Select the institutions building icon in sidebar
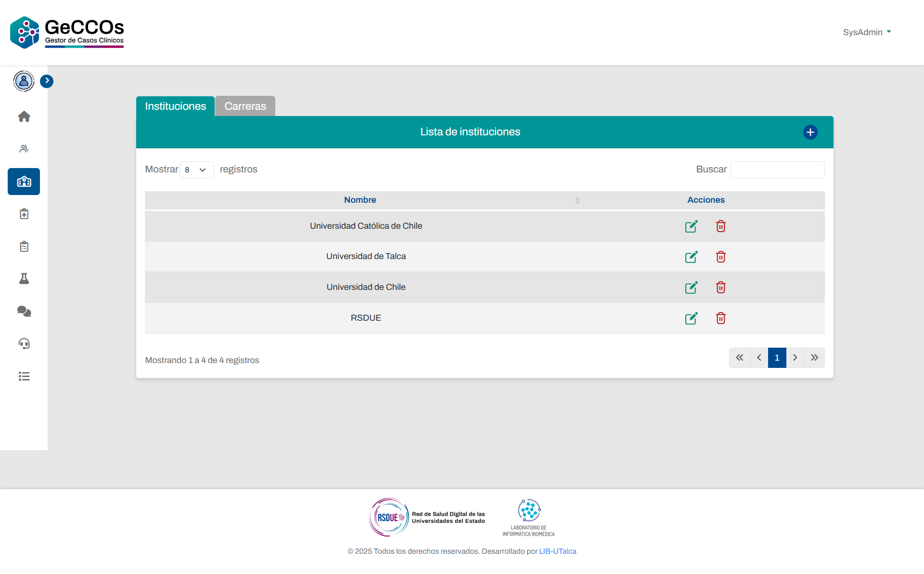The width and height of the screenshot is (924, 574). (24, 182)
